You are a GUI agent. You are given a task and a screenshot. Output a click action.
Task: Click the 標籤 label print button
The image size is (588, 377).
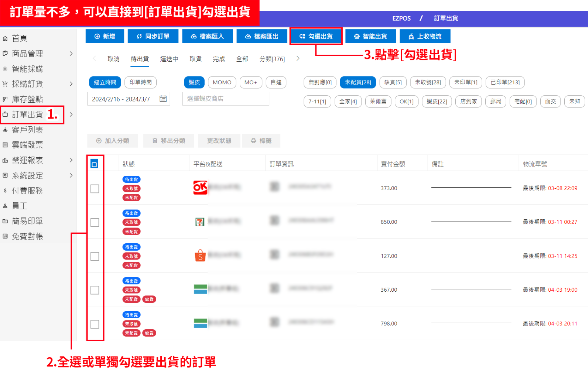pos(261,141)
